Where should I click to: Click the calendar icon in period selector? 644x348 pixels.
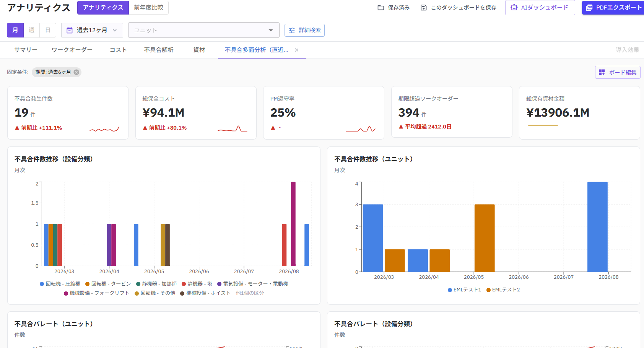click(x=70, y=30)
